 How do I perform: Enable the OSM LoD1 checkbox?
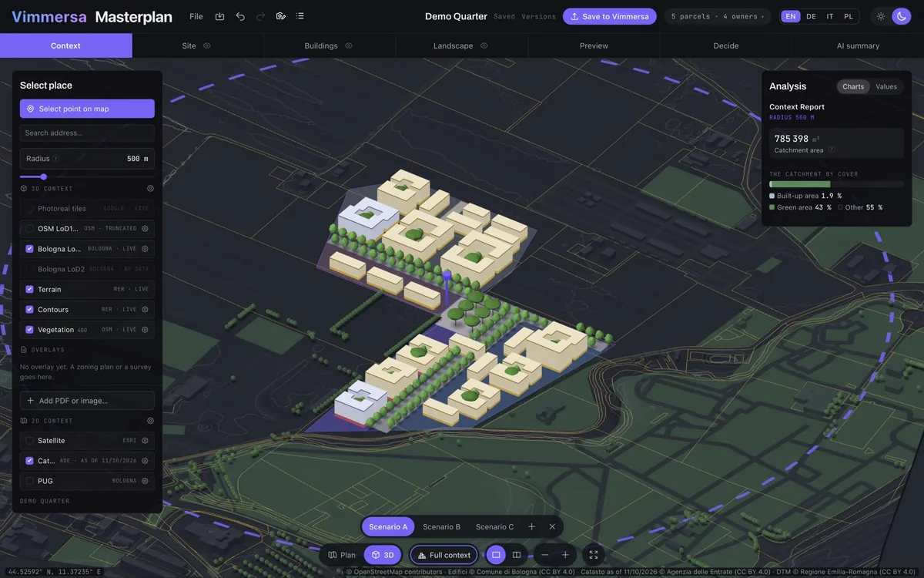coord(29,229)
